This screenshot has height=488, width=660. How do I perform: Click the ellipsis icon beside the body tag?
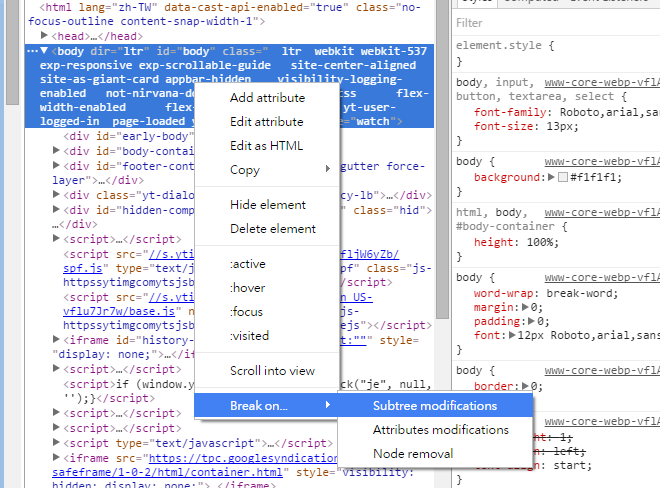coord(32,50)
